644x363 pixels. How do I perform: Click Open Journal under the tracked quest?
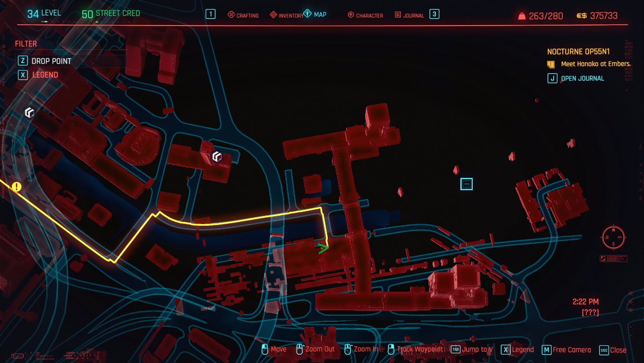point(582,79)
